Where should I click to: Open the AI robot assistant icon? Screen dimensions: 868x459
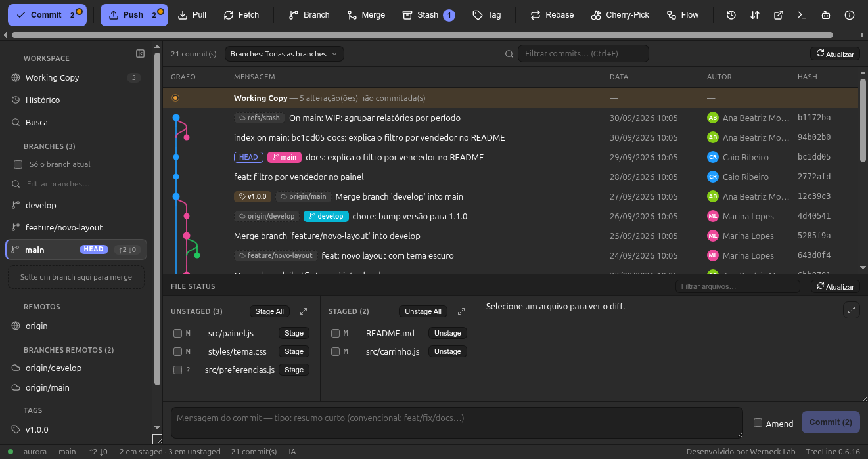(826, 15)
